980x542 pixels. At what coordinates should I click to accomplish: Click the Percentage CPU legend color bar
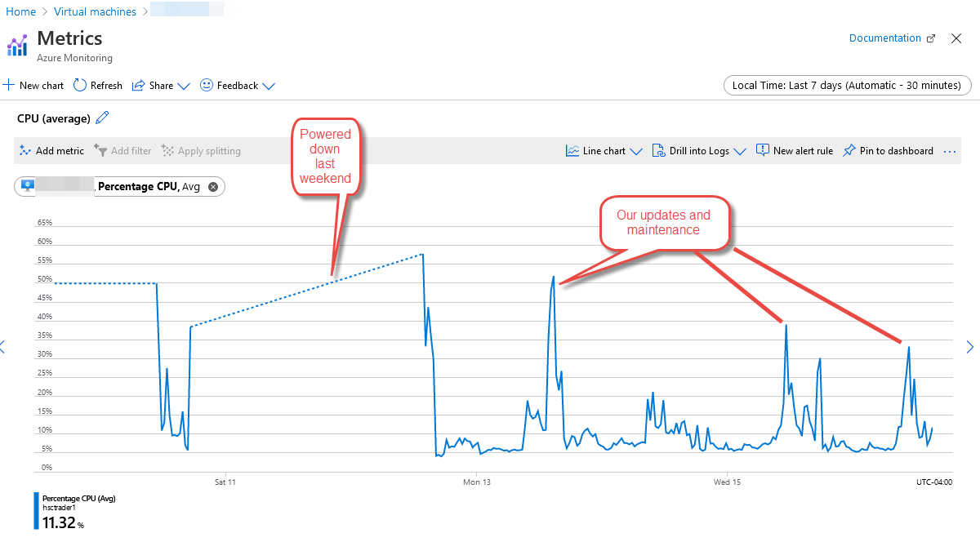coord(36,511)
